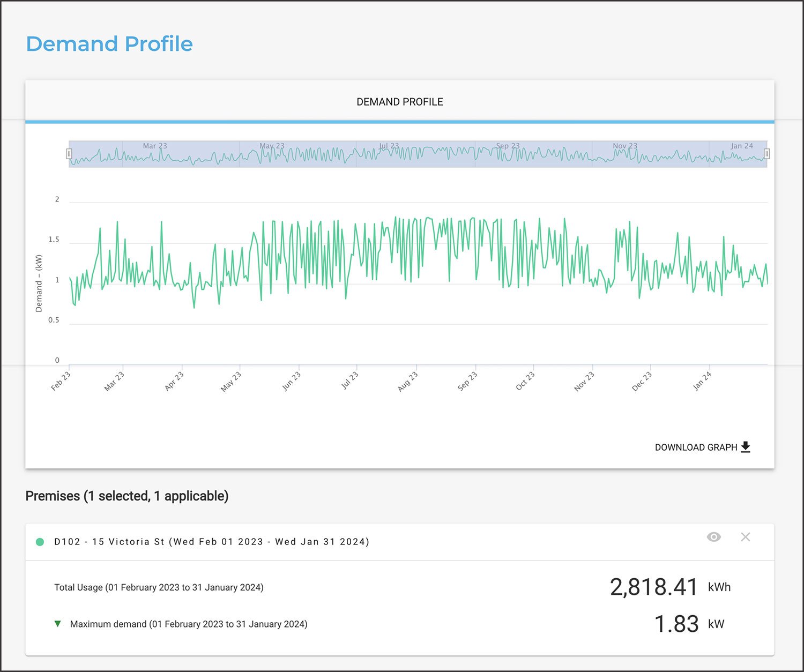804x672 pixels.
Task: Toggle visibility eye for D102 premise
Action: (714, 537)
